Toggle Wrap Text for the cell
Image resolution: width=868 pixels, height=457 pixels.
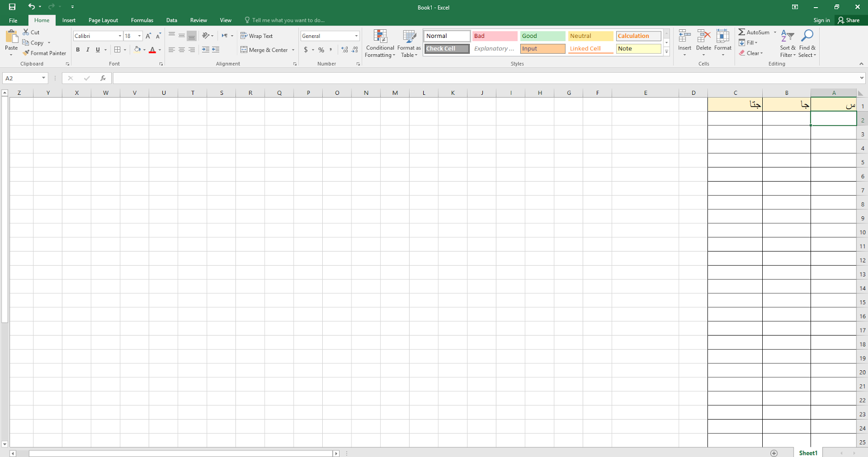click(257, 36)
